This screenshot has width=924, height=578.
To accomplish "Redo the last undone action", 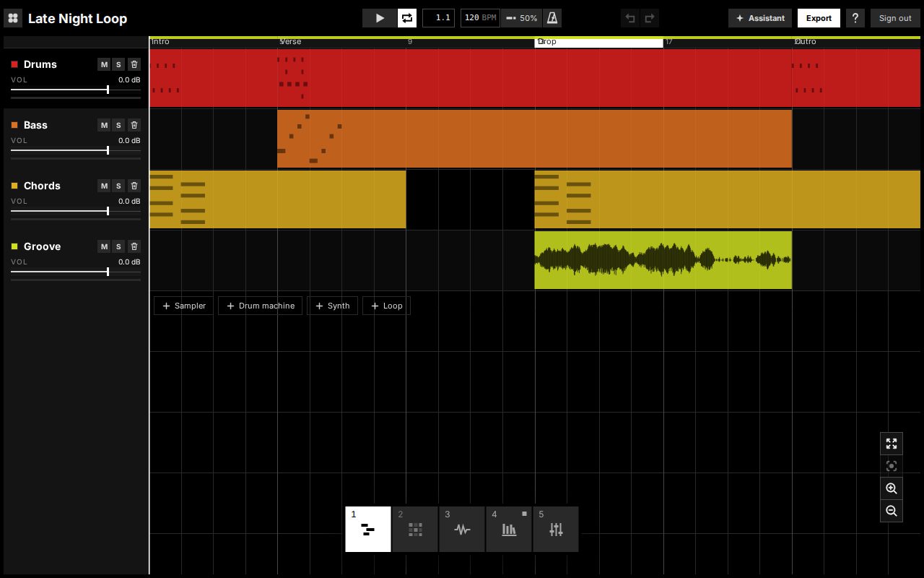I will click(x=650, y=18).
